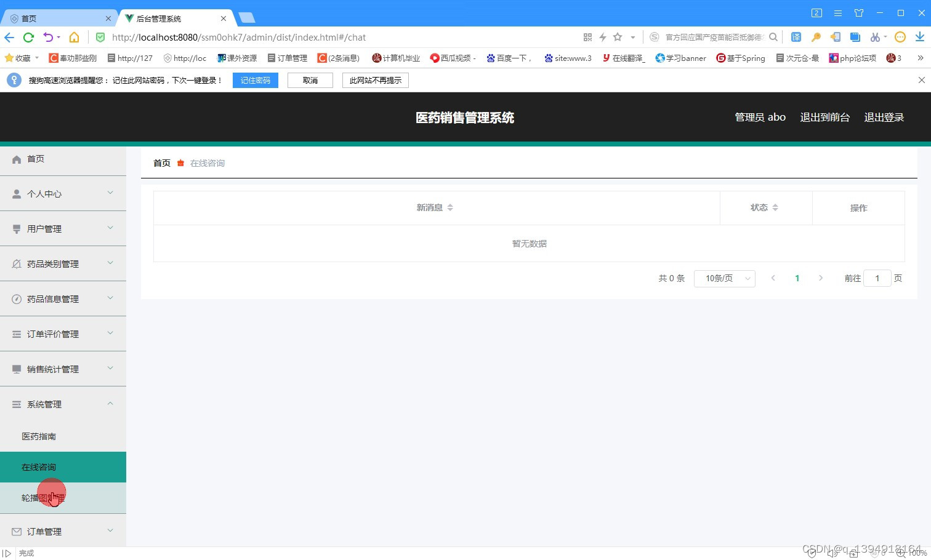931x560 pixels.
Task: Open new tab button
Action: [247, 18]
